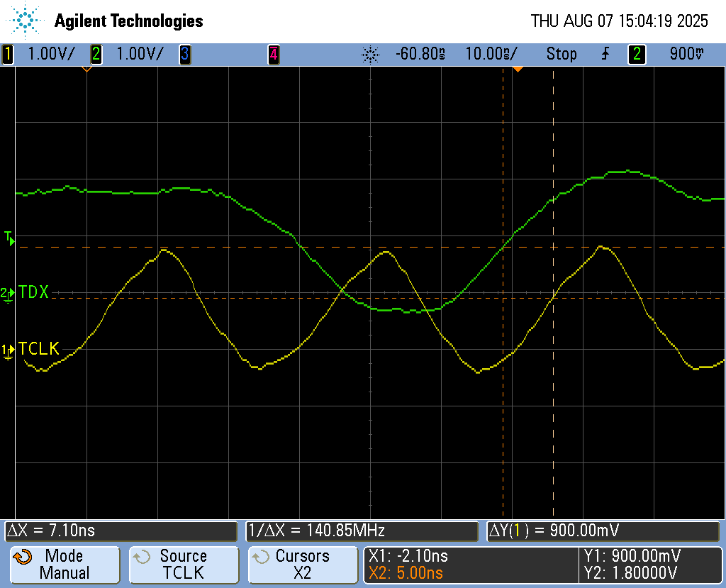The image size is (726, 588).
Task: Open the Cursors X2 softkey
Action: tap(302, 565)
